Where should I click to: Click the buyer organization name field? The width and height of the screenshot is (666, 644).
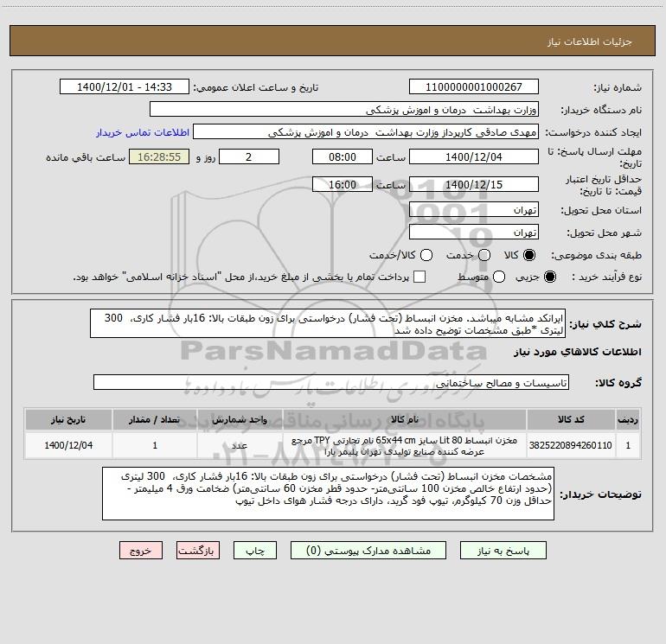tap(344, 109)
